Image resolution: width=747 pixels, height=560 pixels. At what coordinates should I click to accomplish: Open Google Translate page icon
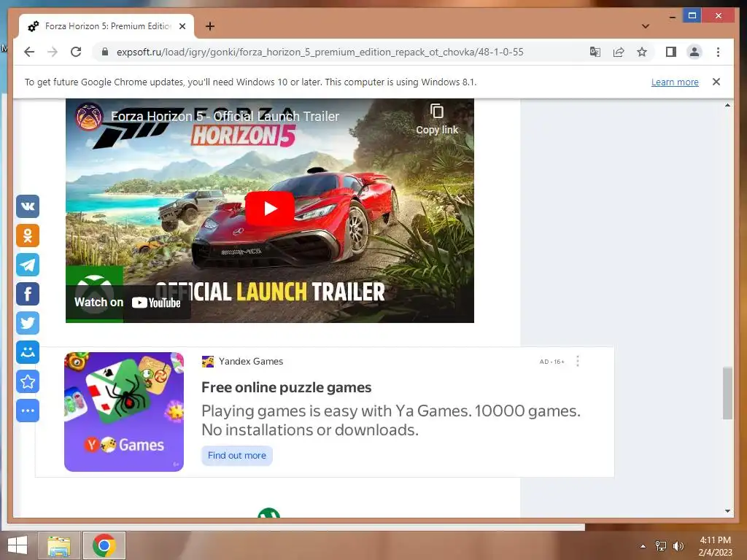[x=595, y=52]
